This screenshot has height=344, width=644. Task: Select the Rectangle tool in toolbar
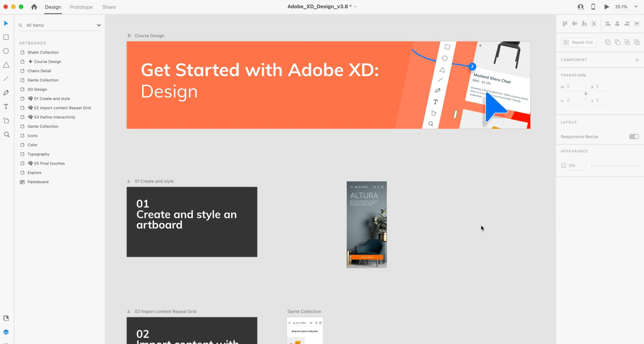pos(6,37)
